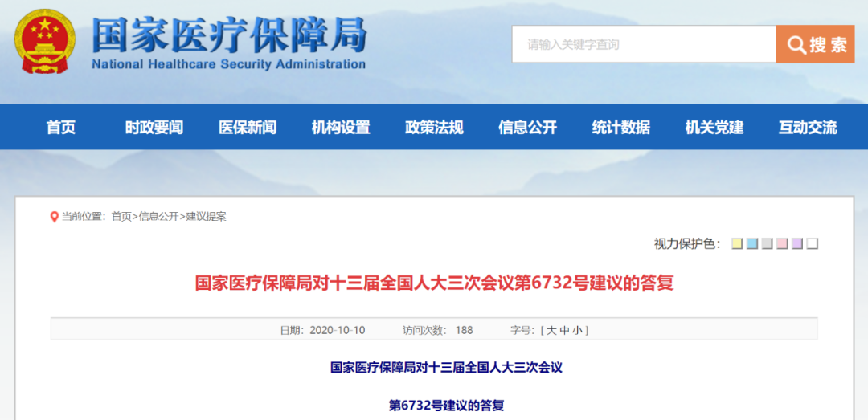Image resolution: width=868 pixels, height=420 pixels.
Task: Click 建议提案 breadcrumb link
Action: [x=207, y=217]
